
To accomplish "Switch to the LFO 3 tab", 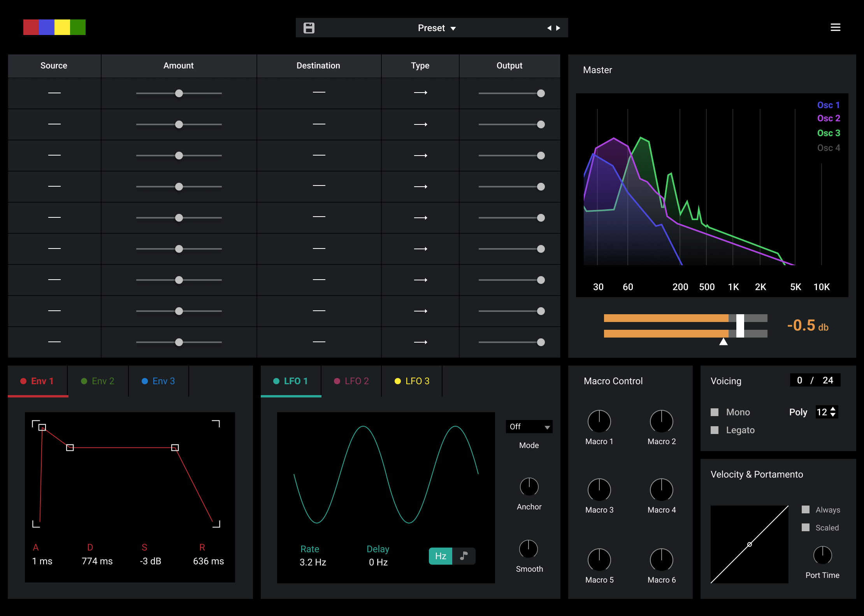I will [412, 381].
